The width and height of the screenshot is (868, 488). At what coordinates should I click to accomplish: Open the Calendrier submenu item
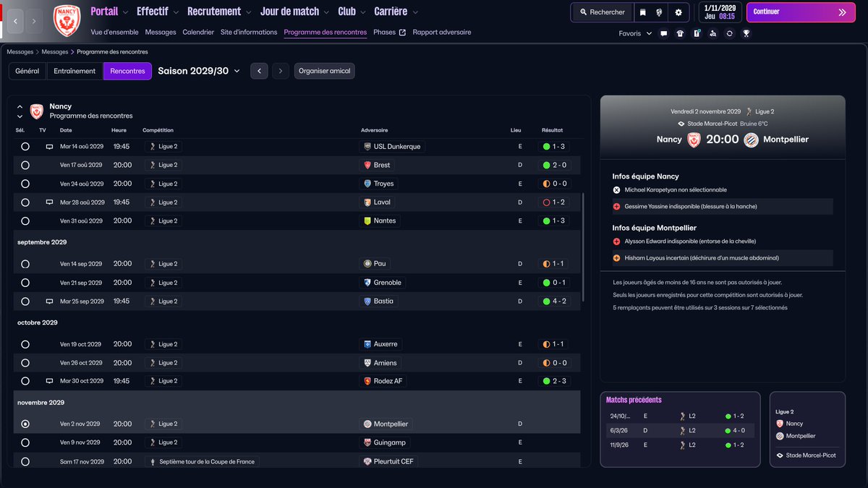198,33
